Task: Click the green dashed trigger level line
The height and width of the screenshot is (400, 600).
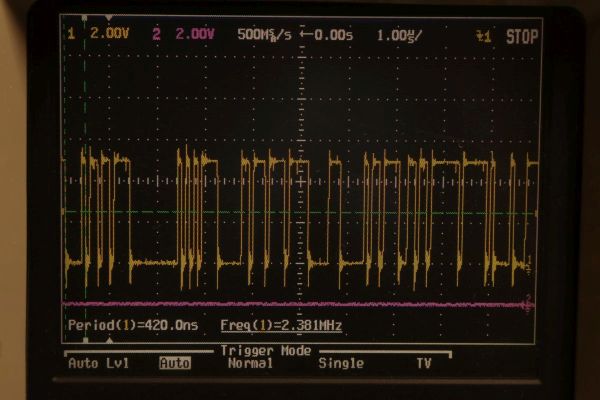Action: tap(298, 212)
